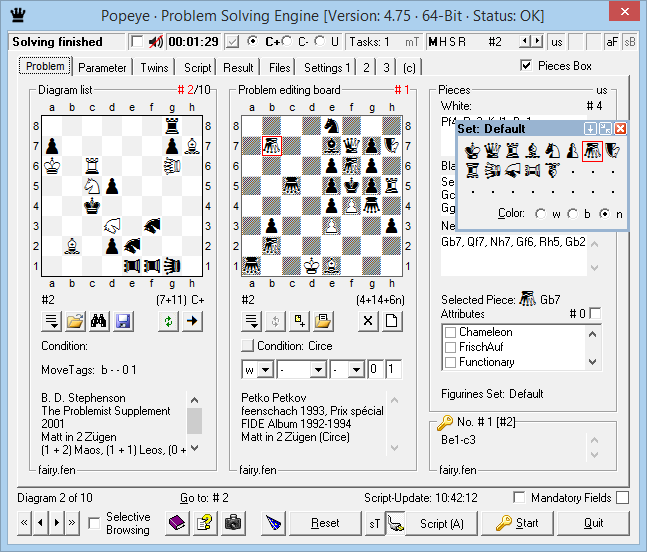Viewport: 647px width, 552px height.
Task: Copy diagram to editing board arrow
Action: coord(192,321)
